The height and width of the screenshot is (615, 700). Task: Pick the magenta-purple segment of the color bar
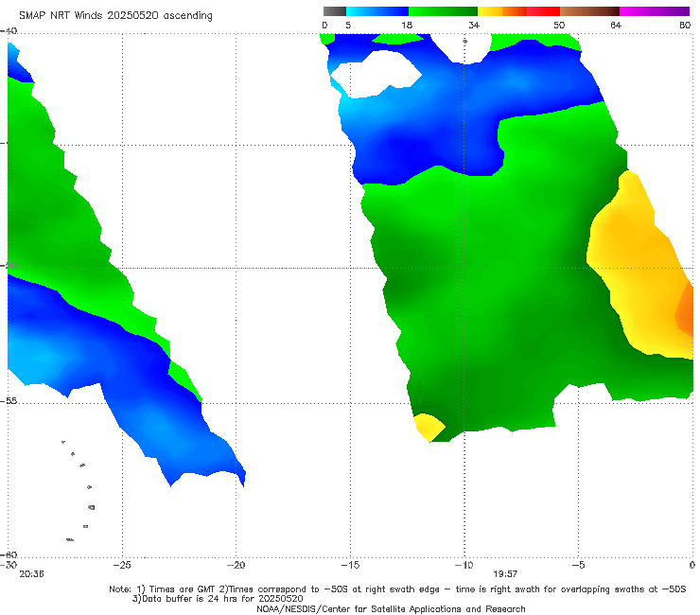click(x=655, y=11)
